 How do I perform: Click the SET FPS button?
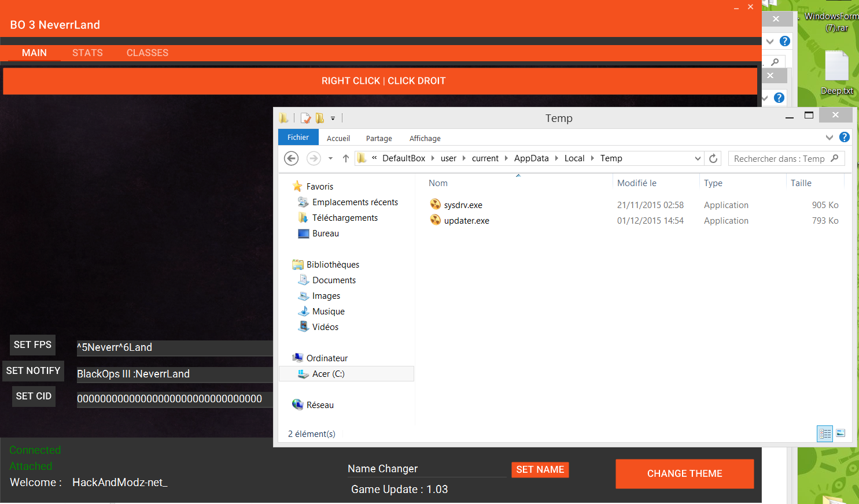(x=32, y=345)
